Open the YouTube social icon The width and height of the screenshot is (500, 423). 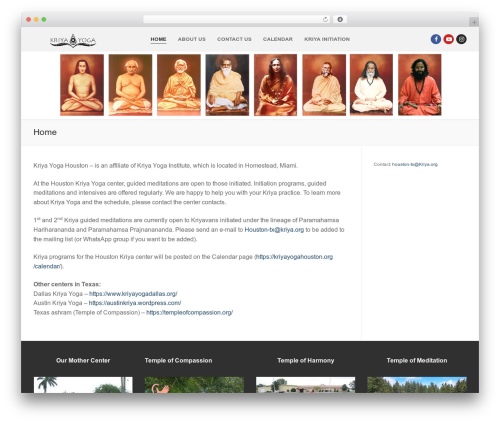tap(448, 39)
